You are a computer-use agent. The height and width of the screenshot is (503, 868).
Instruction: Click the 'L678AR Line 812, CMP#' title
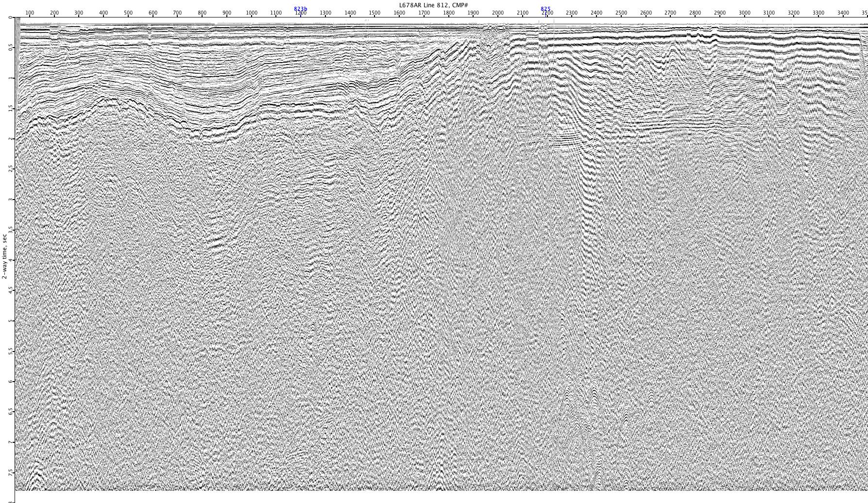click(433, 5)
